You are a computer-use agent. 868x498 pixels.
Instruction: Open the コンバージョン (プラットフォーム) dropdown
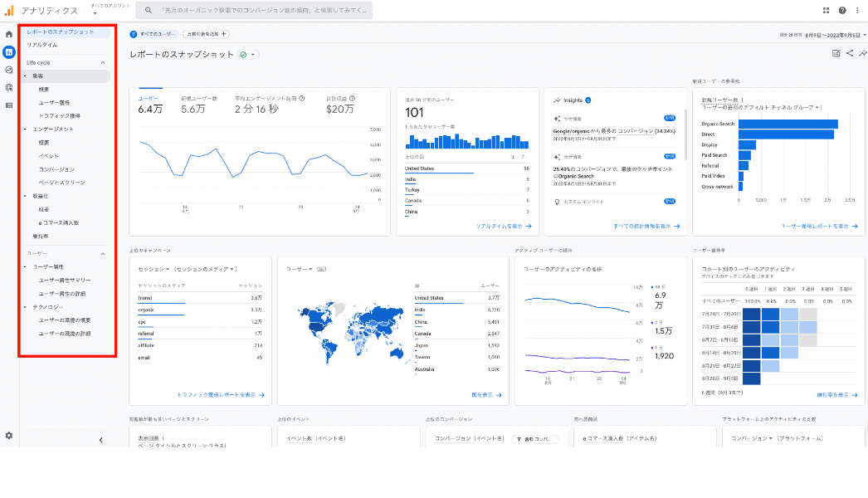coord(753,438)
